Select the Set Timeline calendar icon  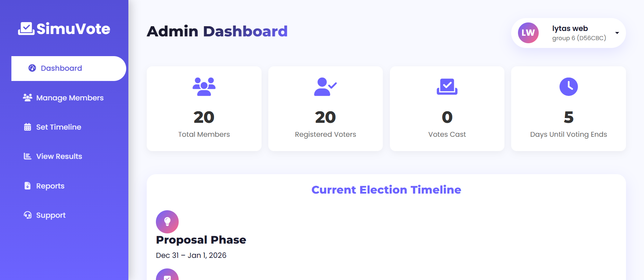pos(27,127)
